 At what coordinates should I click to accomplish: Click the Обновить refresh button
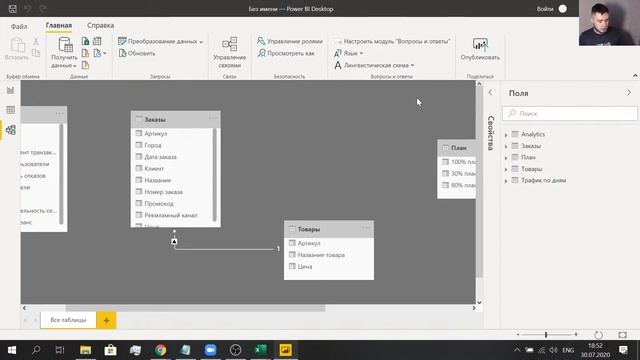click(x=137, y=53)
